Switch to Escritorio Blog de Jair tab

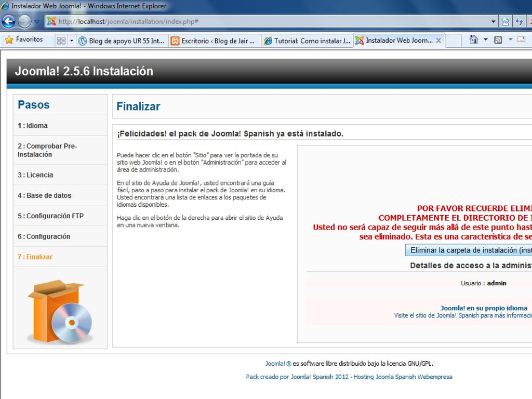[x=215, y=41]
